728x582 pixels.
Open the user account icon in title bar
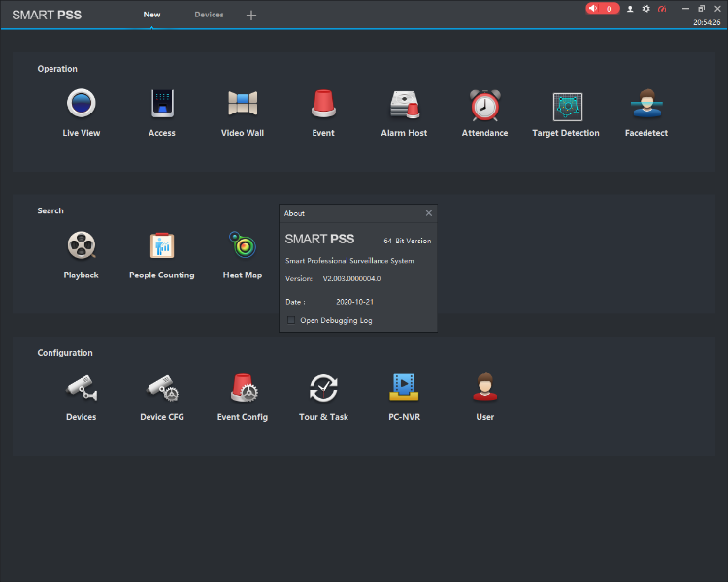(x=630, y=9)
